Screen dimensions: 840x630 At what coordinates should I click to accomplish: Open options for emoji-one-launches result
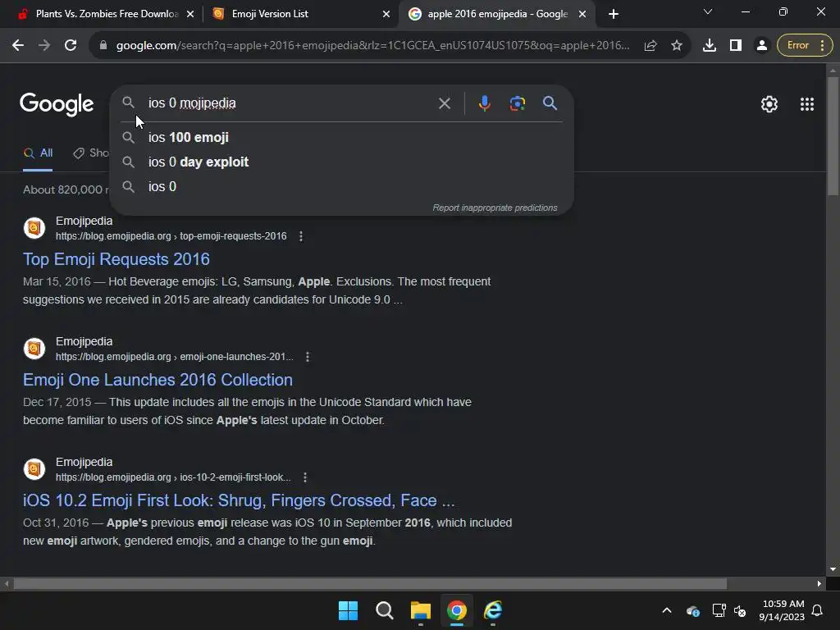[308, 357]
